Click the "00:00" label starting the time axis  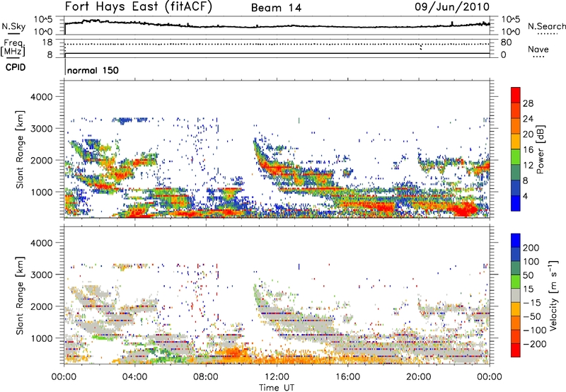coord(64,377)
